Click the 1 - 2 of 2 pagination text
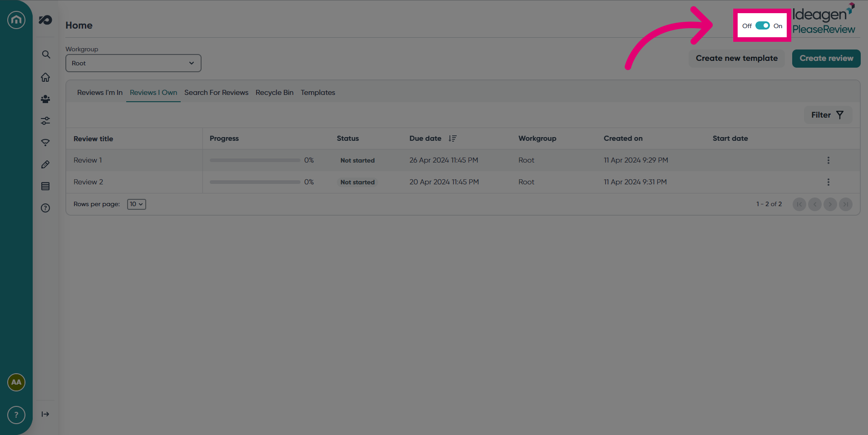 pos(769,204)
